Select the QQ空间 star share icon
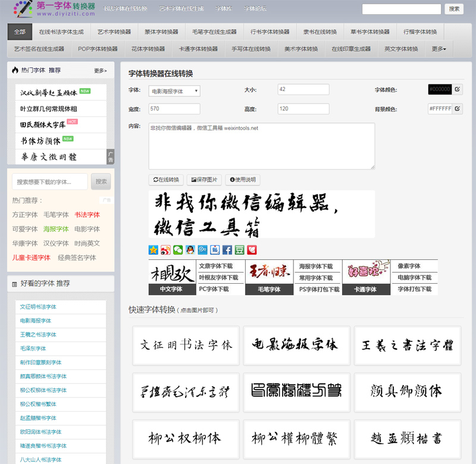The height and width of the screenshot is (464, 476). point(153,250)
